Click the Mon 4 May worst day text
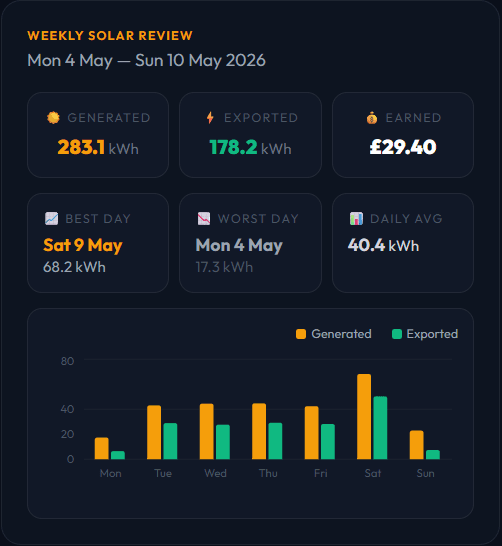This screenshot has width=502, height=546. [239, 245]
